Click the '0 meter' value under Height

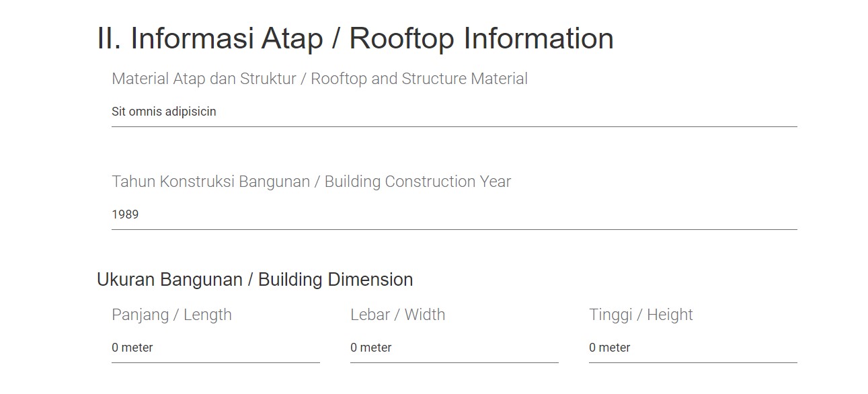(x=610, y=348)
